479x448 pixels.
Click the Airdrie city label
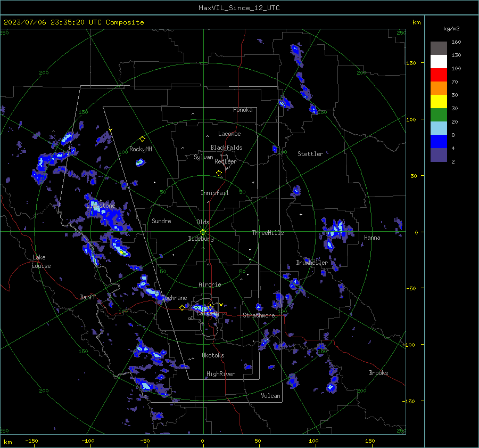click(x=210, y=284)
